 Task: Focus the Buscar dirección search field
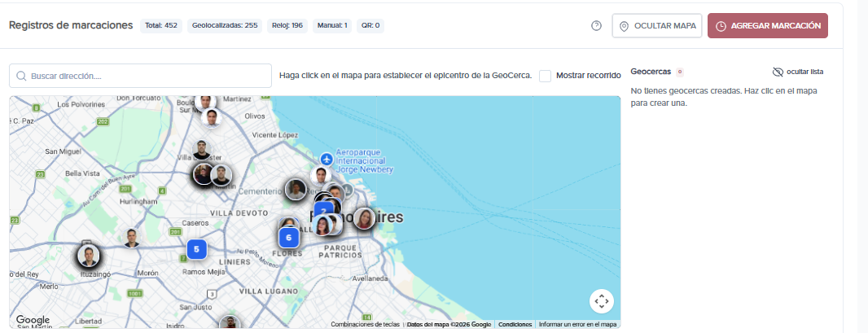(x=140, y=76)
